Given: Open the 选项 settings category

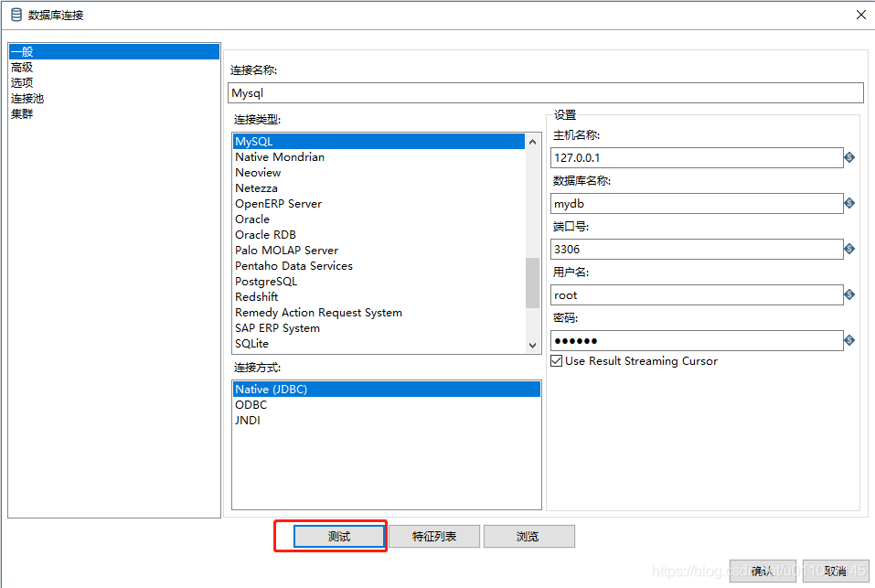Looking at the screenshot, I should (114, 82).
